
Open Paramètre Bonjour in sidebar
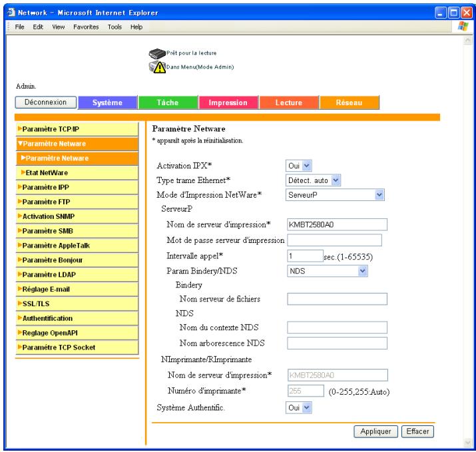click(x=77, y=260)
